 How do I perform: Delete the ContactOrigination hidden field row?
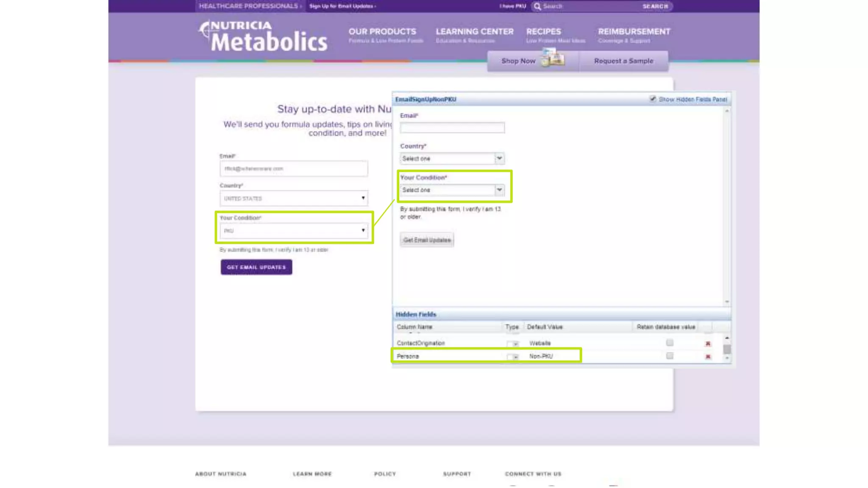pyautogui.click(x=707, y=344)
